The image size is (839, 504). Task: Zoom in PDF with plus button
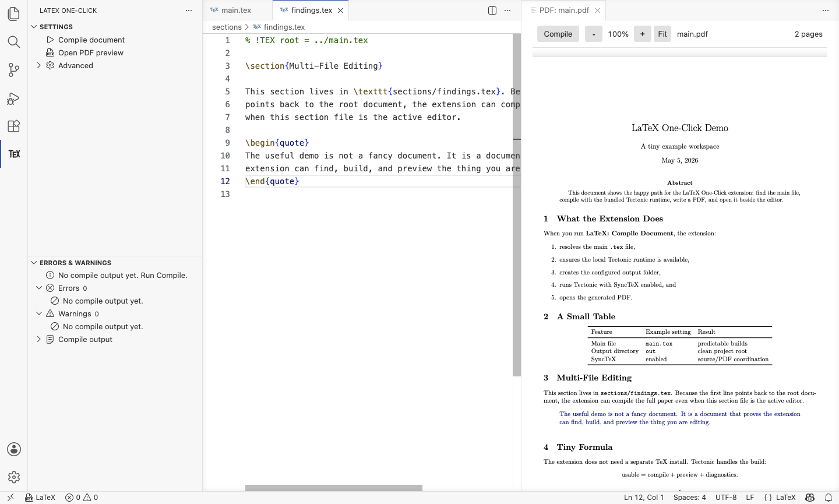coord(642,34)
